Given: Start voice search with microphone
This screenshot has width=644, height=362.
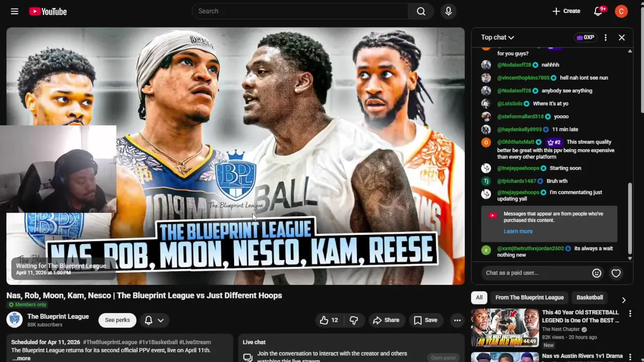Looking at the screenshot, I should [x=448, y=11].
